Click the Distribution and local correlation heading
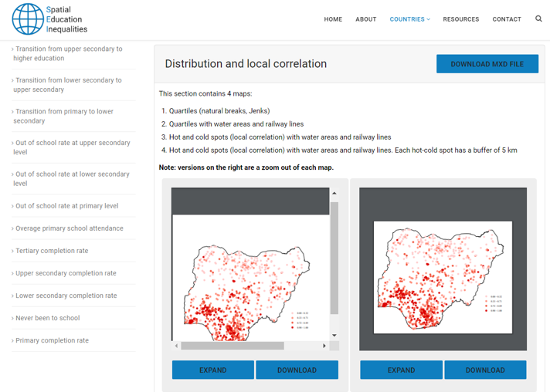 point(246,64)
